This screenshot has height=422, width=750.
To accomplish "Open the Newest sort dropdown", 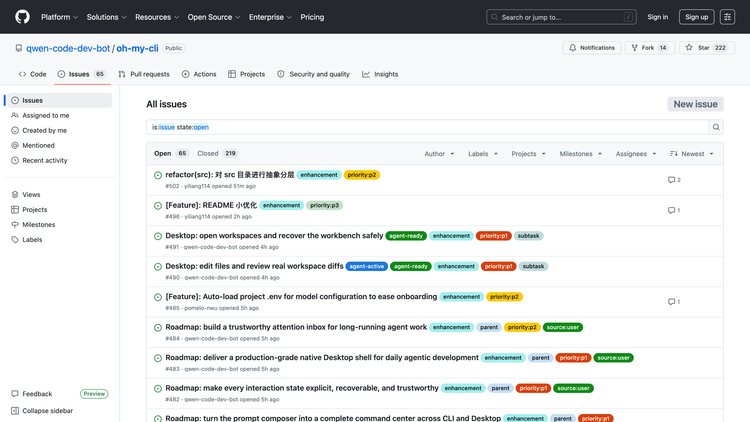I will coord(692,154).
